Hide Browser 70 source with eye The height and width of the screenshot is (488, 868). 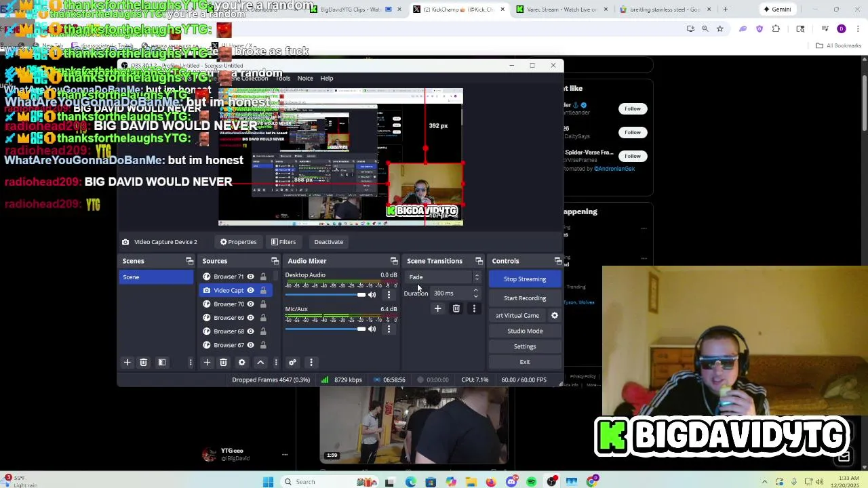pyautogui.click(x=250, y=304)
